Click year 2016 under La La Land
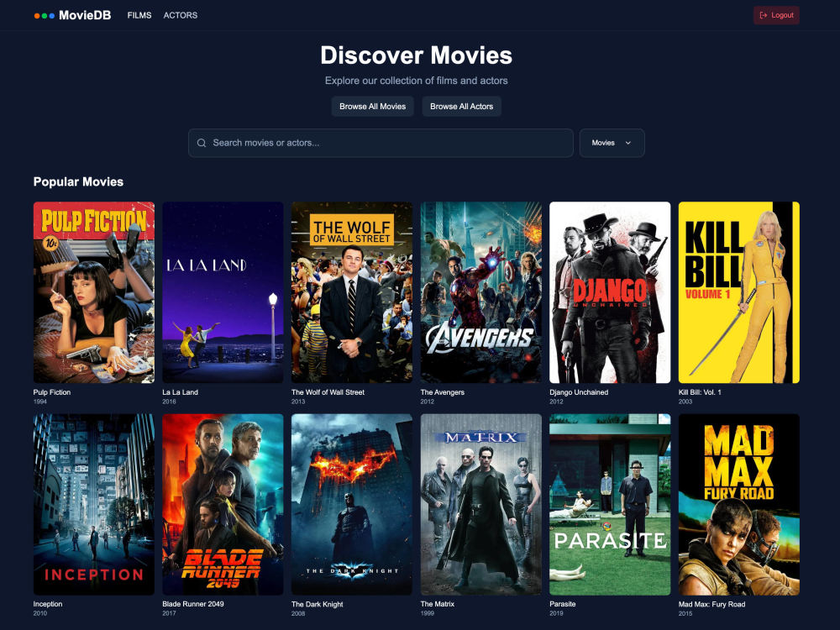Image resolution: width=840 pixels, height=630 pixels. [170, 402]
